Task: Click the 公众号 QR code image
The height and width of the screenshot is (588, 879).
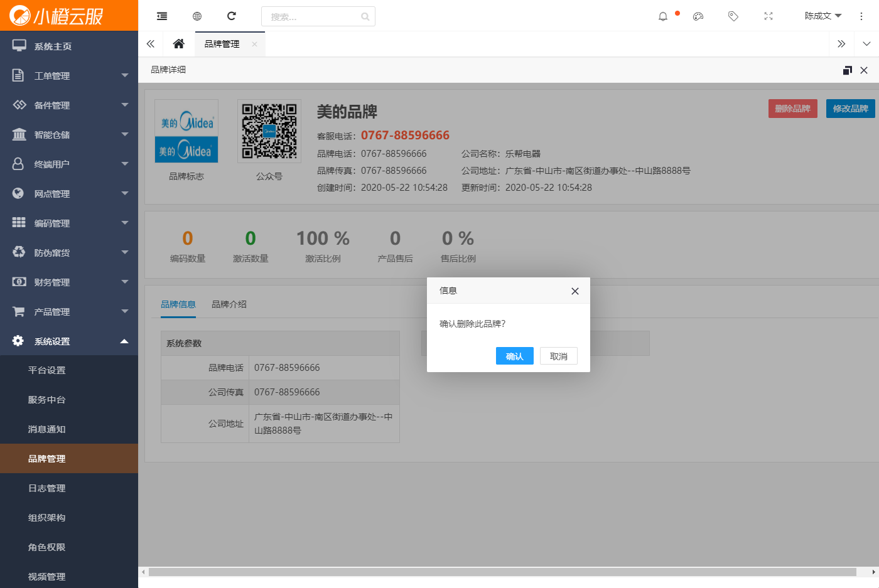Action: 269,131
